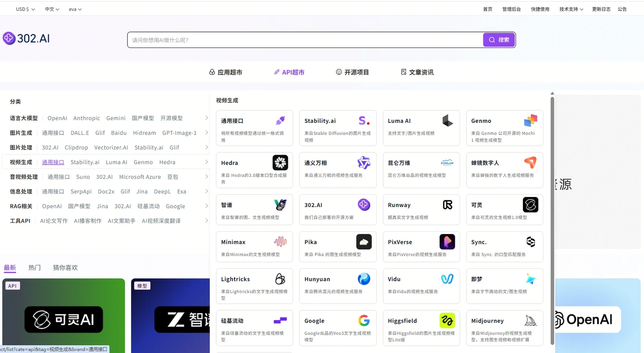
Task: Click the Pika logo icon
Action: point(364,242)
